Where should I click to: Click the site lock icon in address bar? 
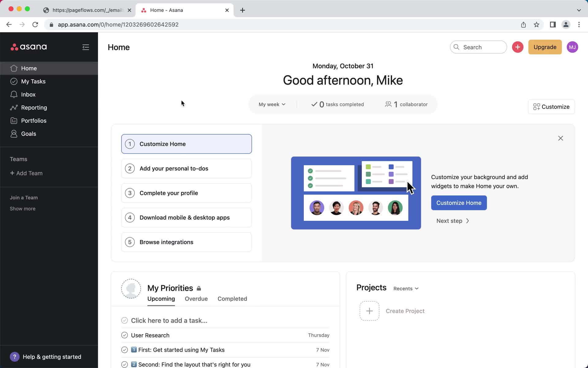tap(51, 25)
